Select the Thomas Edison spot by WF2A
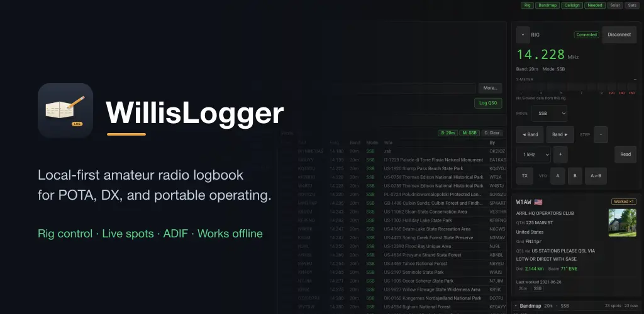 point(394,177)
